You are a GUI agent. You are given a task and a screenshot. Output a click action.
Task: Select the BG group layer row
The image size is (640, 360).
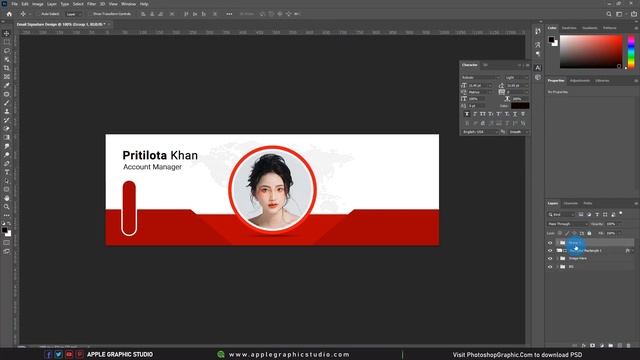[595, 267]
